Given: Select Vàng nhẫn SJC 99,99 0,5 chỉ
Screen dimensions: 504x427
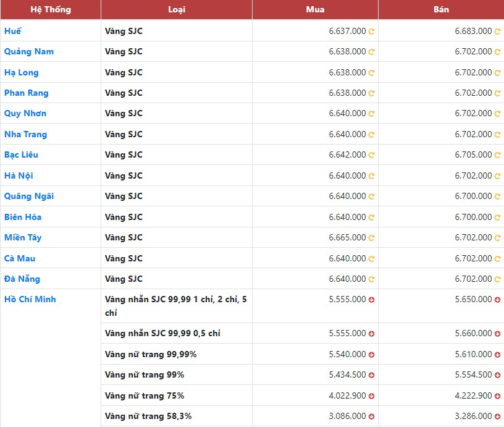Looking at the screenshot, I should 162,334.
